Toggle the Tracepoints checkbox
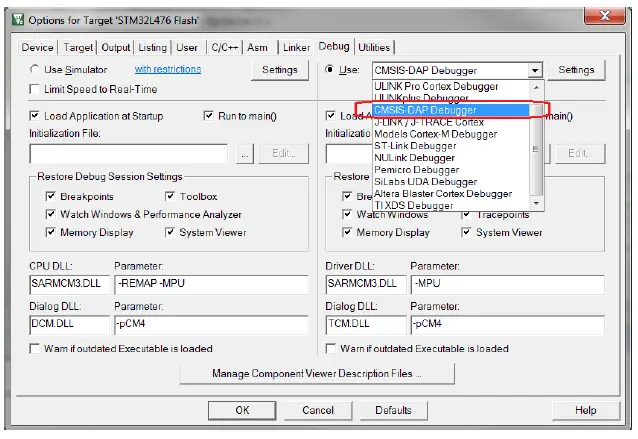 pyautogui.click(x=466, y=214)
